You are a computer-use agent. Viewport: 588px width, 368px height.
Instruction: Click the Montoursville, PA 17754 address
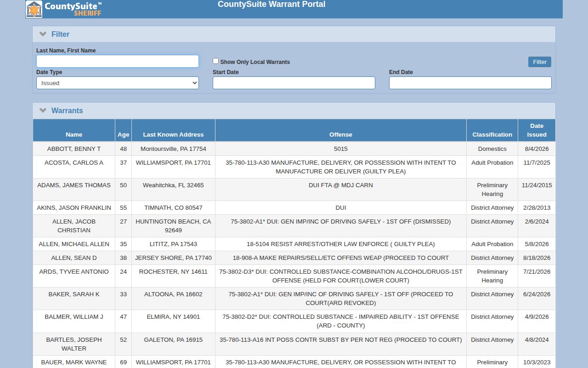click(x=173, y=149)
